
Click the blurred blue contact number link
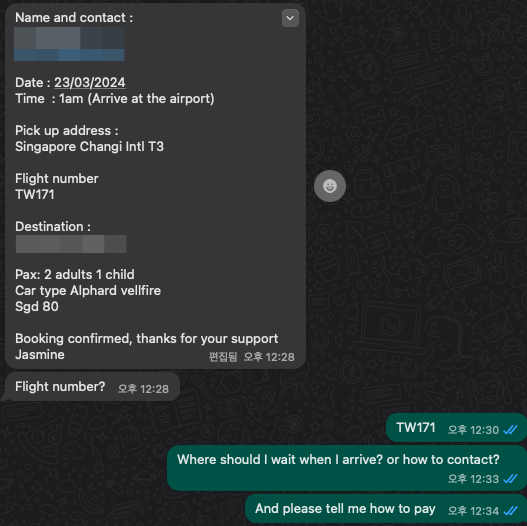pyautogui.click(x=69, y=55)
